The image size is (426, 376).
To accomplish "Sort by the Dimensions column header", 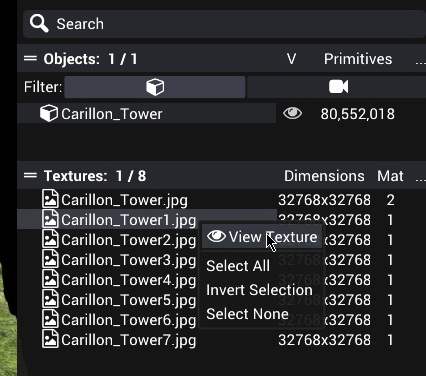I will tap(324, 176).
